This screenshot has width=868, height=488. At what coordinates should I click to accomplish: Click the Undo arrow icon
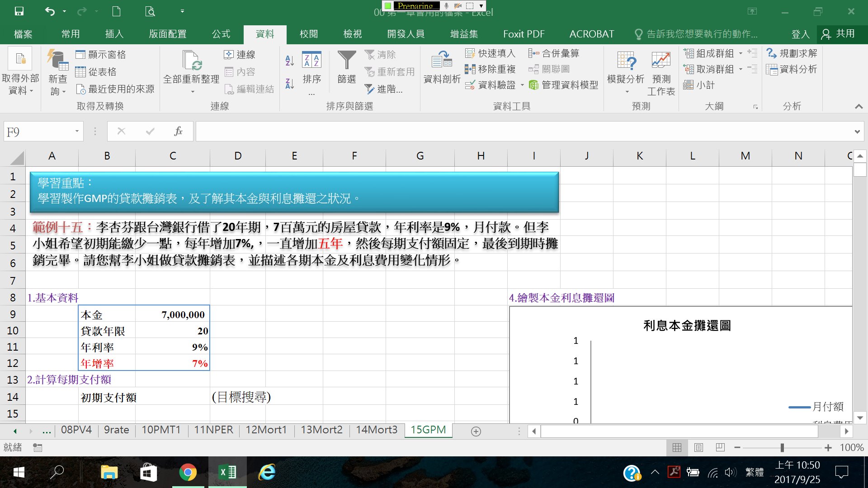point(50,11)
